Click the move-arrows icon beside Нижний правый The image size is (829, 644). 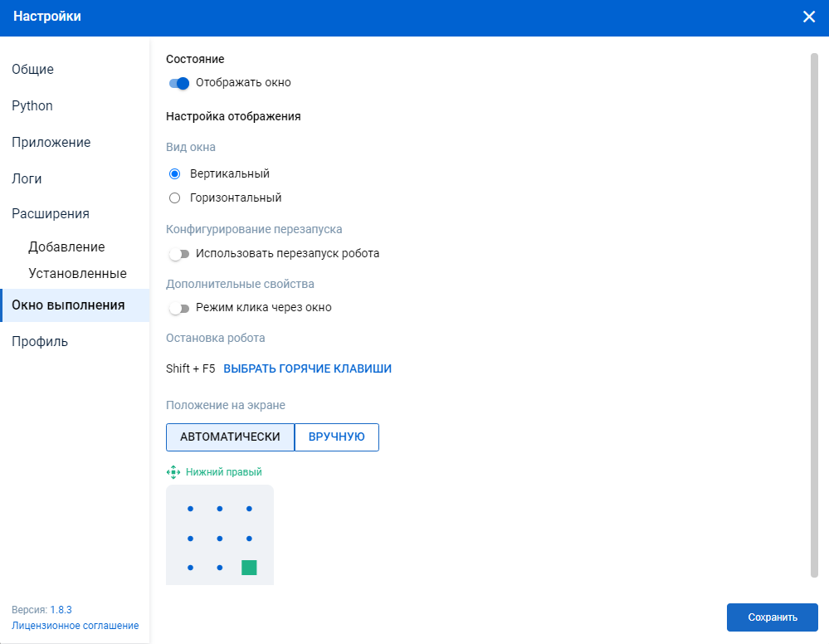click(173, 472)
